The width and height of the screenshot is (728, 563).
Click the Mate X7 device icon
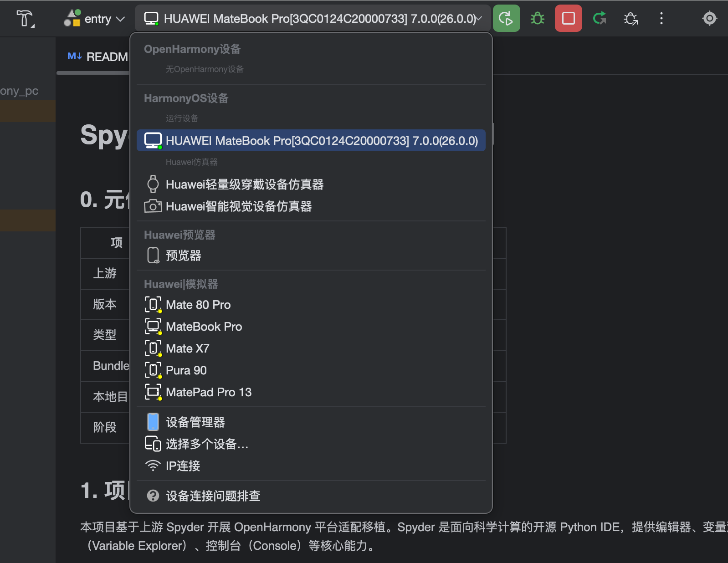(x=154, y=348)
